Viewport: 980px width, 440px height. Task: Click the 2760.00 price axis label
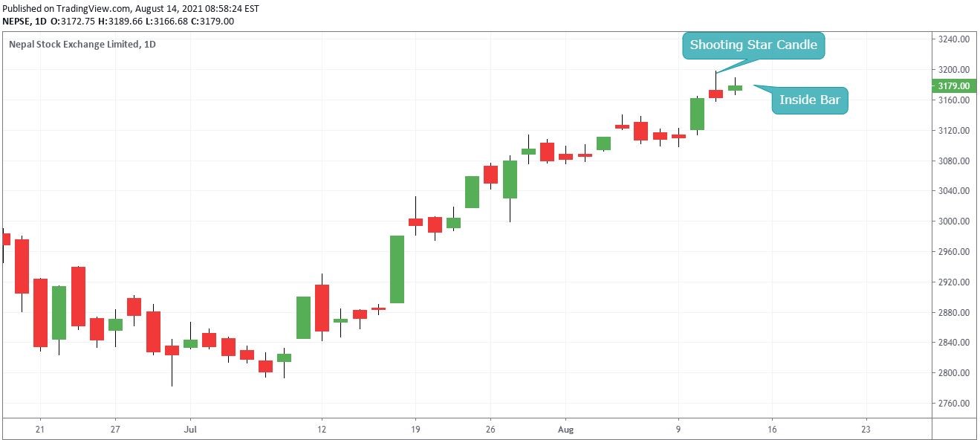pos(953,404)
